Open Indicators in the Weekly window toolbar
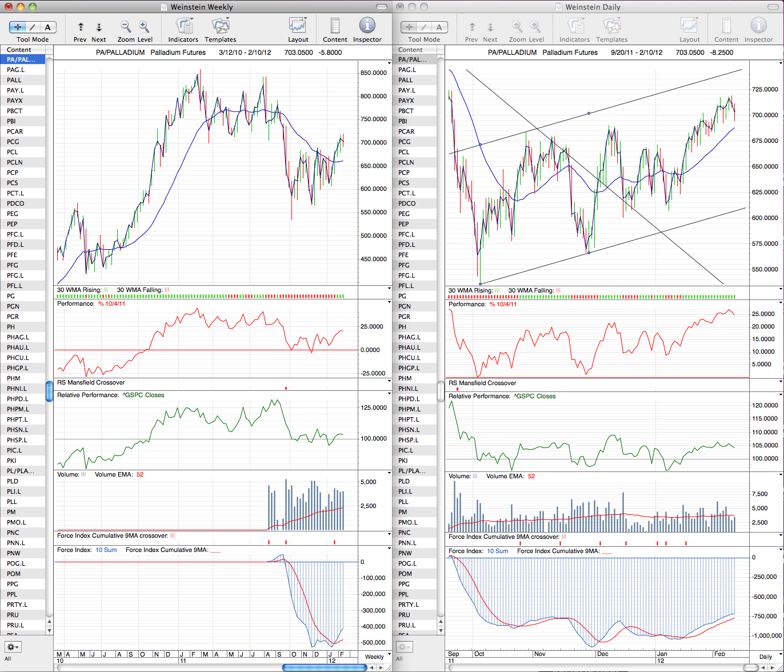The height and width of the screenshot is (672, 784). click(183, 26)
